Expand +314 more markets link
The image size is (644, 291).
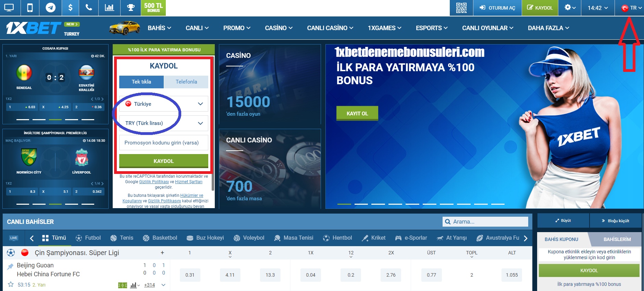pyautogui.click(x=149, y=285)
